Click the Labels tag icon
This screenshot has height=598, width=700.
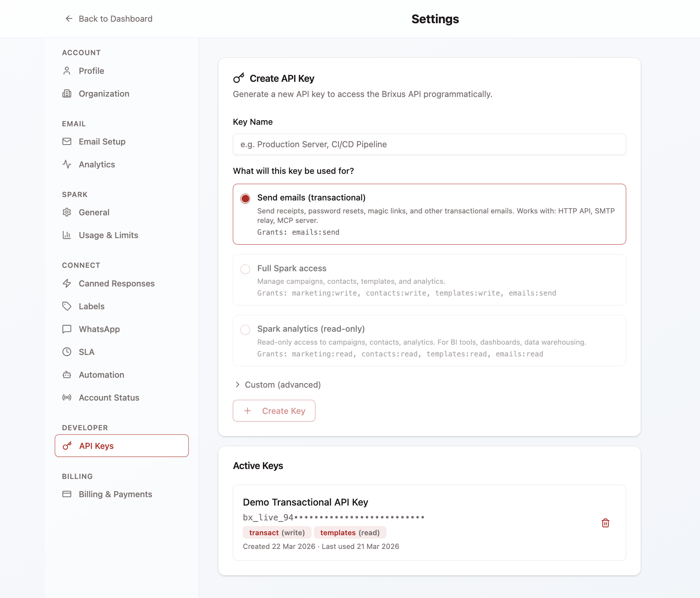67,306
